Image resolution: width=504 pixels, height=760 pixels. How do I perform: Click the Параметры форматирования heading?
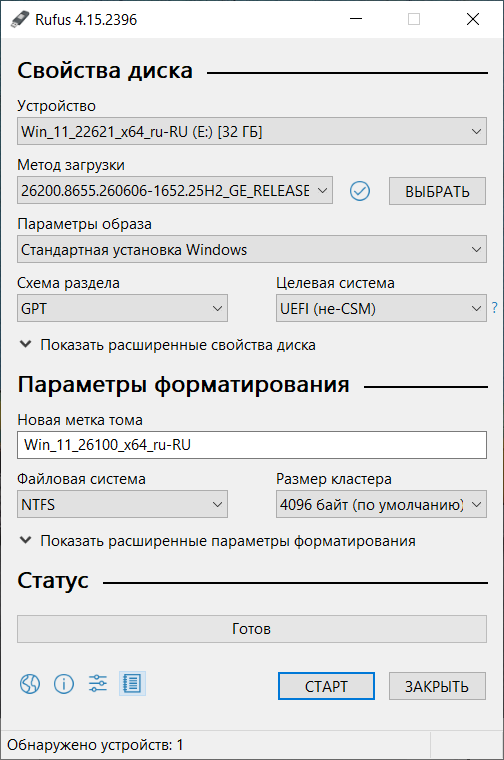[183, 385]
